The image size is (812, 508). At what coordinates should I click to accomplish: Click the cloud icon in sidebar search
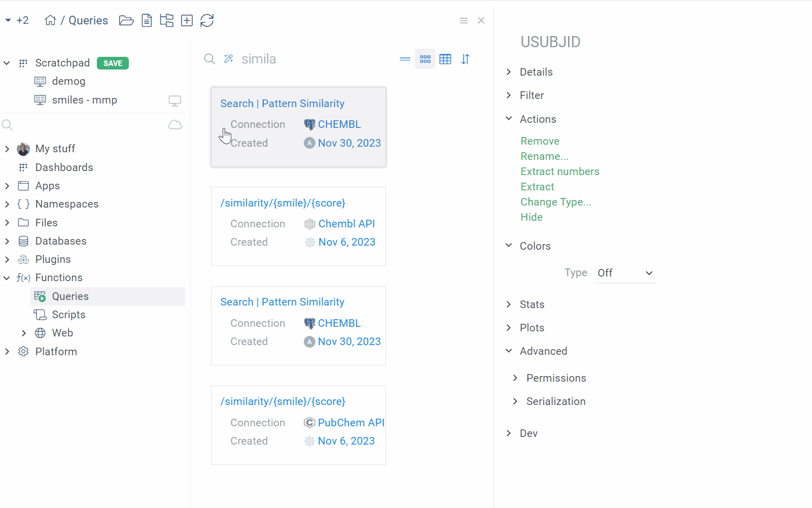click(175, 125)
